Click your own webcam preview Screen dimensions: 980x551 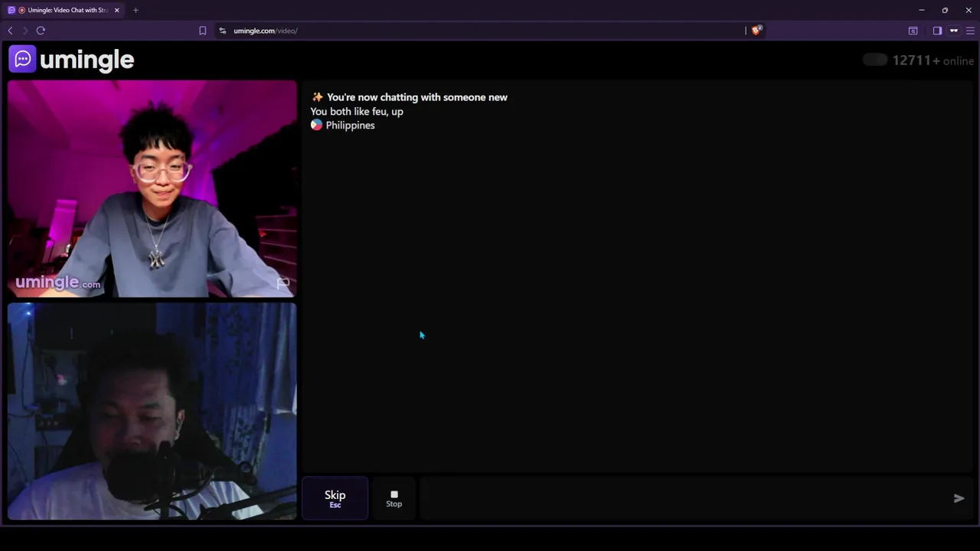(x=152, y=411)
